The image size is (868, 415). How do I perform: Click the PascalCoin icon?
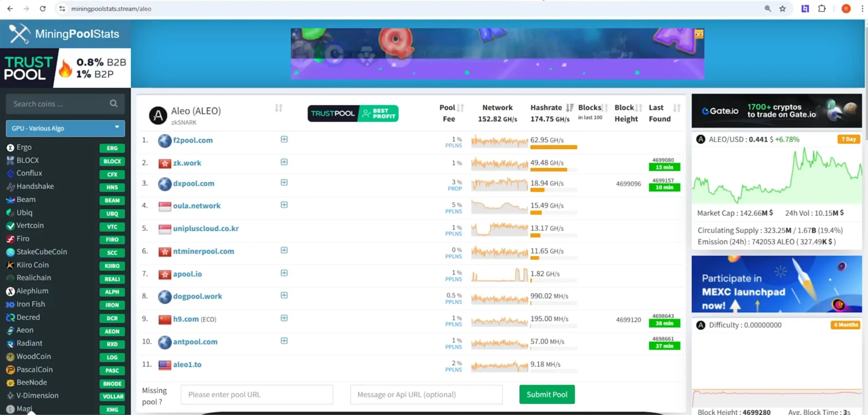pos(11,370)
